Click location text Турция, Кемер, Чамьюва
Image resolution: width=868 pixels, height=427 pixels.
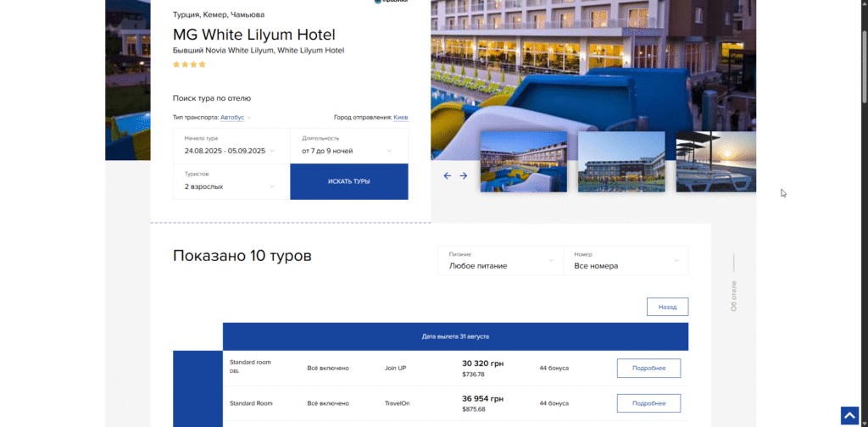[x=219, y=14]
